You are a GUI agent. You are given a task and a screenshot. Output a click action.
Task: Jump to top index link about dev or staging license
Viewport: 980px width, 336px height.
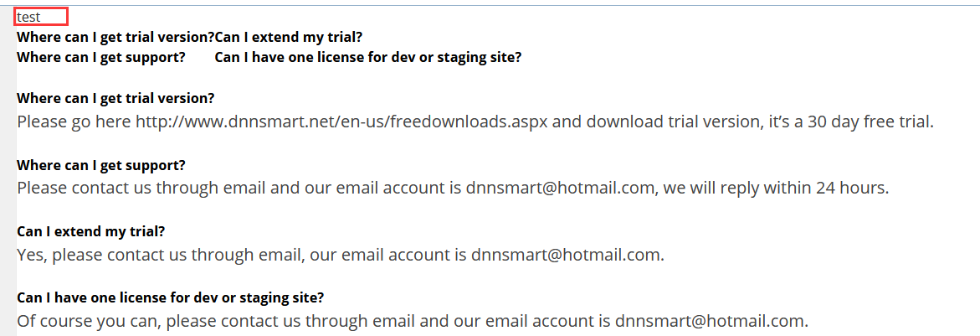[x=368, y=58]
